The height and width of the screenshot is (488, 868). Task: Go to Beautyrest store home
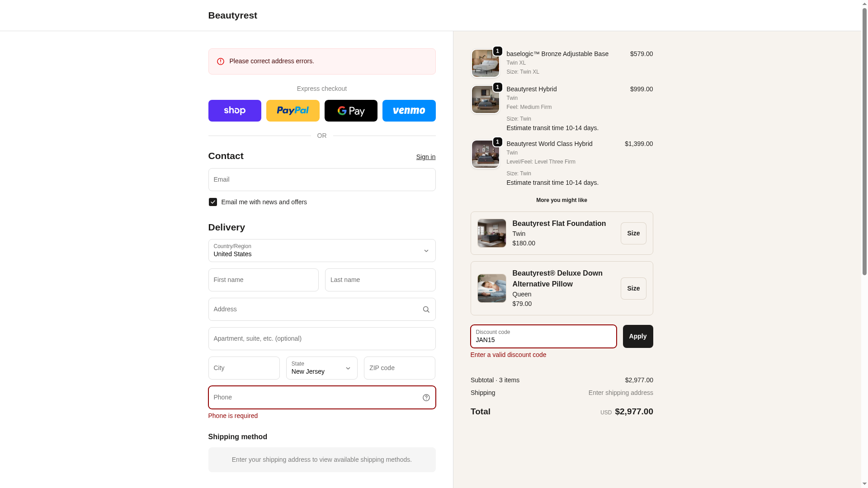click(233, 15)
